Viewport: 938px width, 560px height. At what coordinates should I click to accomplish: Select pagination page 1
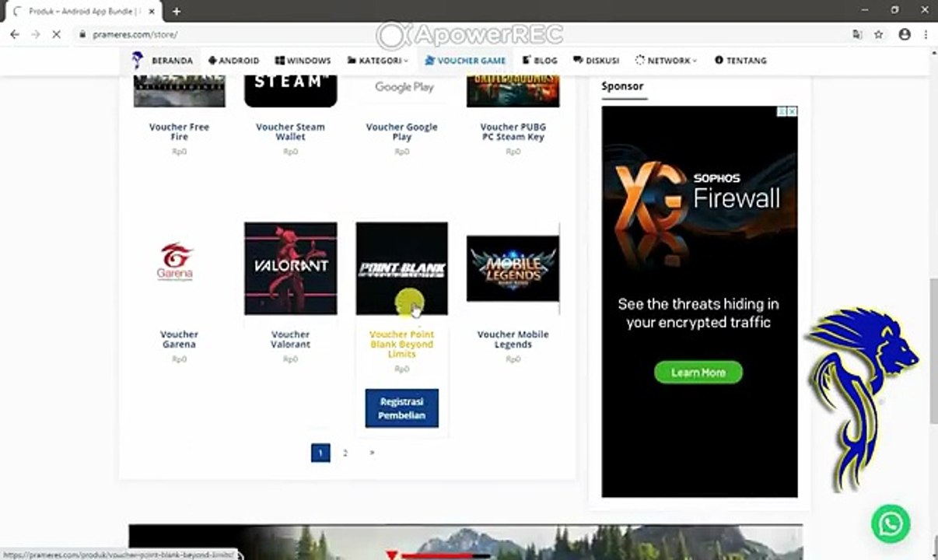click(x=320, y=453)
